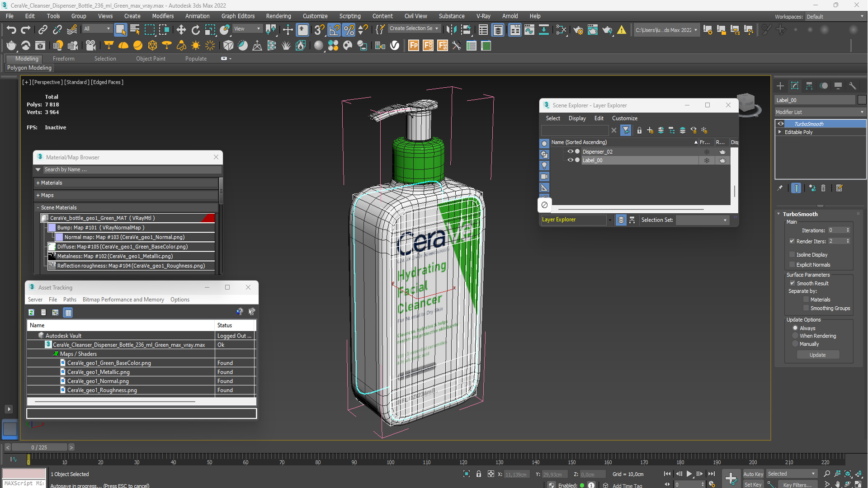Expand the Editable Poly stack entry
The width and height of the screenshot is (868, 488).
pos(780,132)
